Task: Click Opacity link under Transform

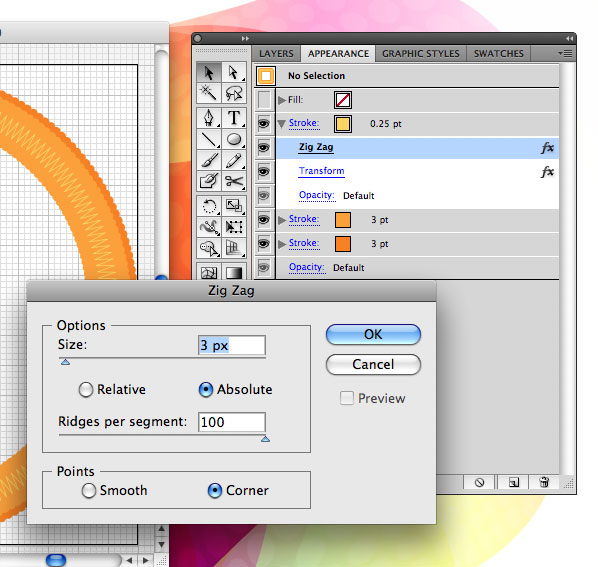Action: (317, 195)
